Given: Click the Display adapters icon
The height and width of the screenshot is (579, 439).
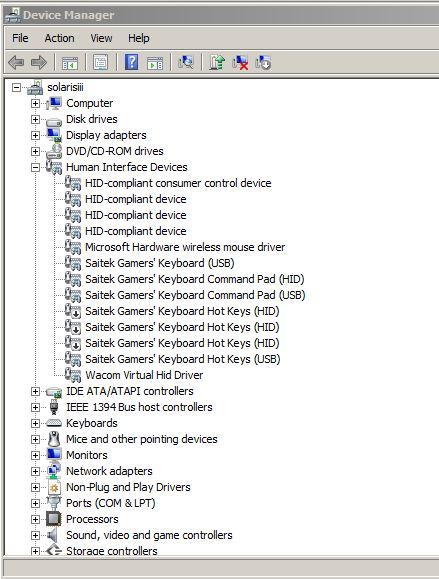Looking at the screenshot, I should tap(54, 135).
